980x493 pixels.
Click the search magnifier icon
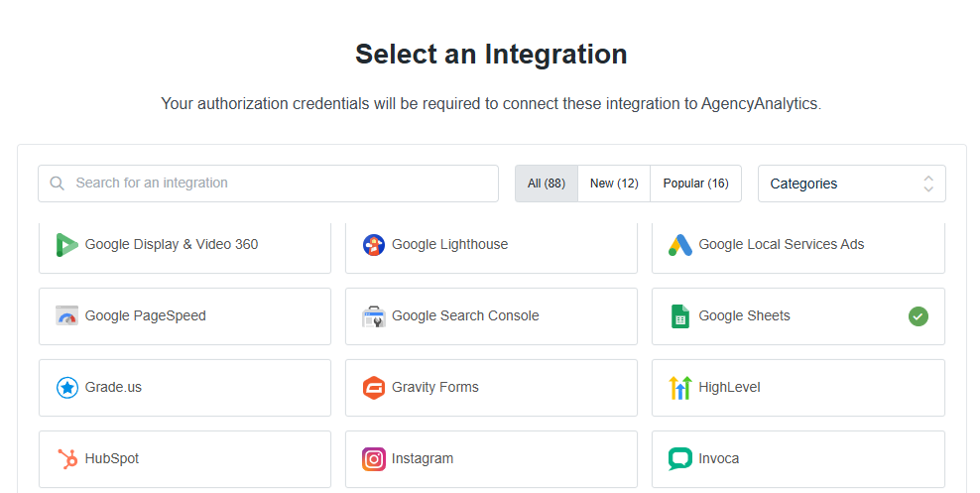point(57,184)
